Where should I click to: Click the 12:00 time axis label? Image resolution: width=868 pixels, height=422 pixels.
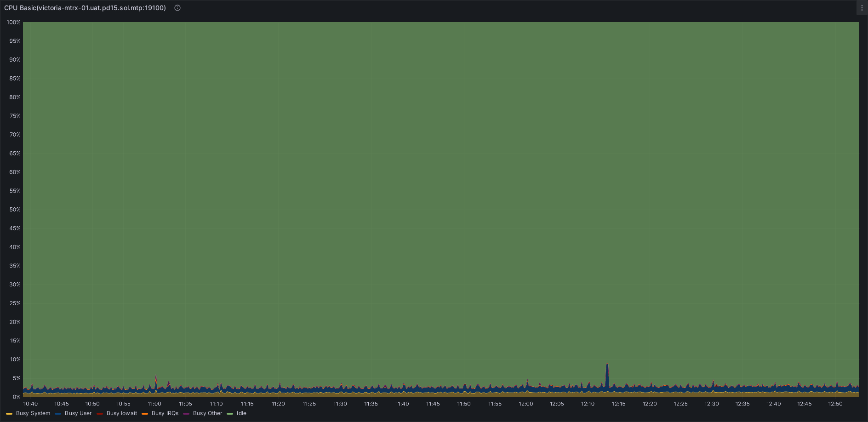[526, 404]
